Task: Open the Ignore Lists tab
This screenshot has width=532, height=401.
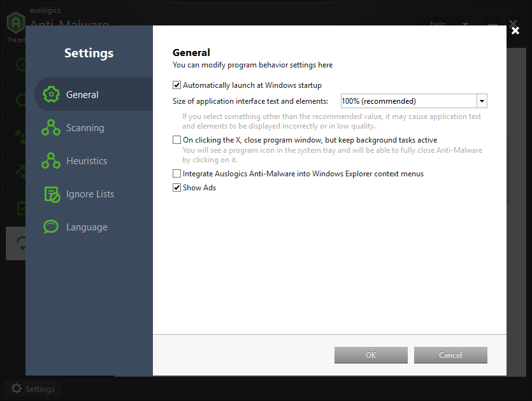Action: [94, 194]
